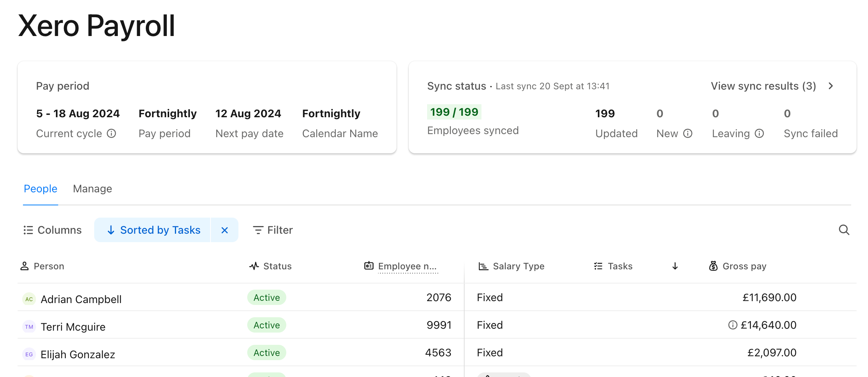Switch to the People tab
The width and height of the screenshot is (868, 377).
point(41,188)
